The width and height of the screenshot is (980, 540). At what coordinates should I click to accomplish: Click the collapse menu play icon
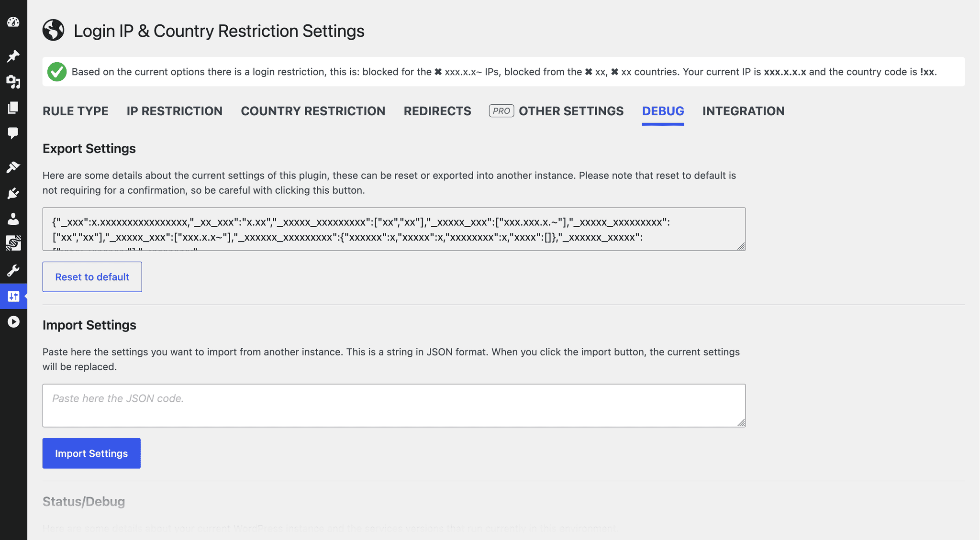pyautogui.click(x=13, y=322)
